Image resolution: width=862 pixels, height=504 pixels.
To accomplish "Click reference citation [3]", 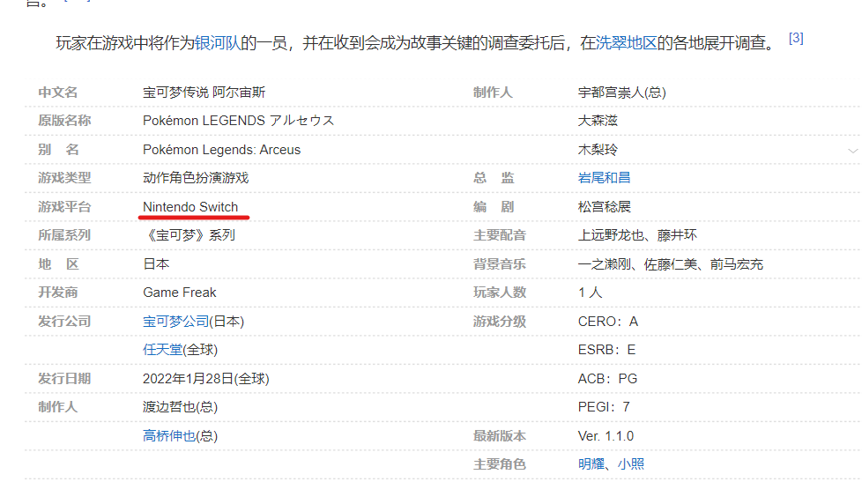I will click(x=795, y=38).
